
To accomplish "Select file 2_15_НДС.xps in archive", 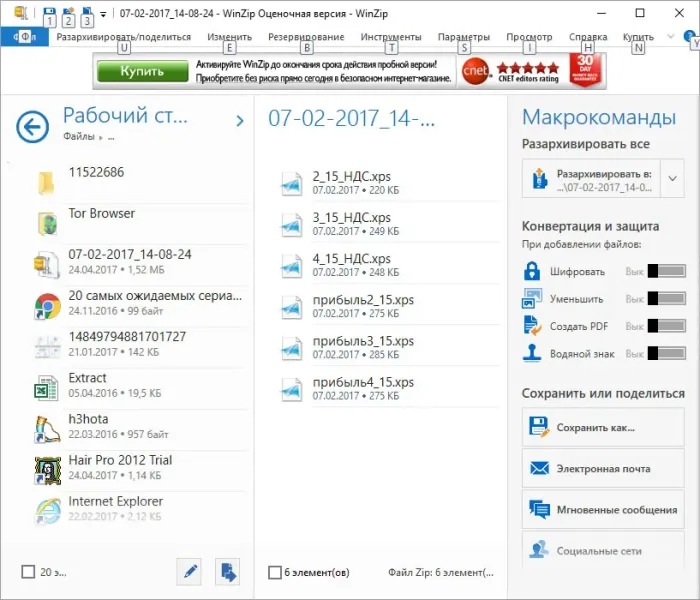I will (x=388, y=183).
